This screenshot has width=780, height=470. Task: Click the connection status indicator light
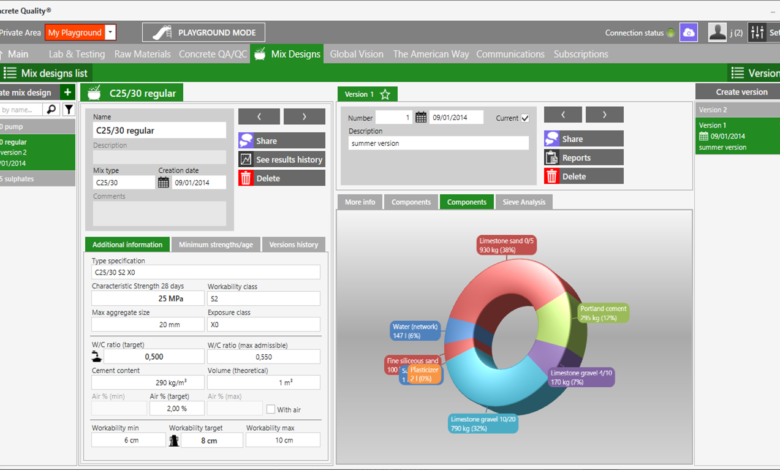point(671,33)
